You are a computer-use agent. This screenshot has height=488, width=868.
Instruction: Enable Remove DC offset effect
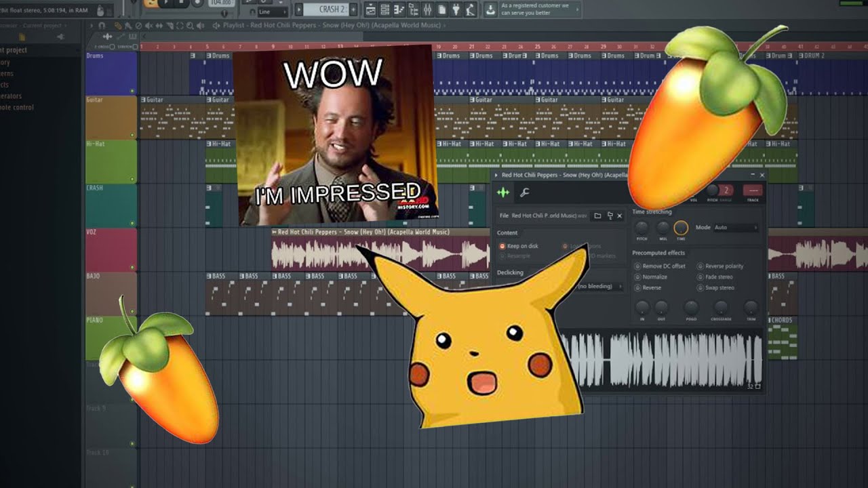pos(660,266)
